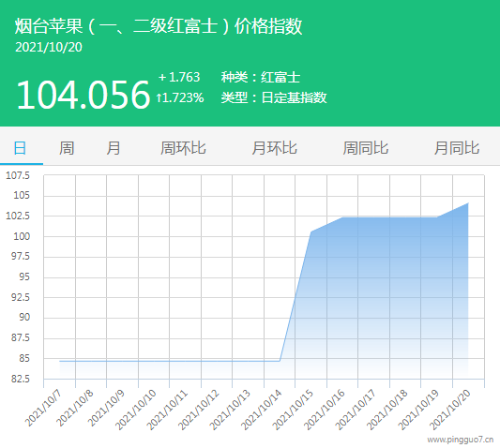Open the 月环比 tab
This screenshot has height=448, width=500.
pyautogui.click(x=274, y=148)
